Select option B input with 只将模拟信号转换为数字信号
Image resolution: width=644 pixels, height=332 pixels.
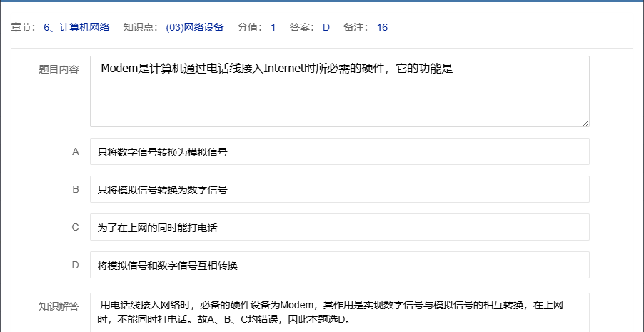pos(339,189)
